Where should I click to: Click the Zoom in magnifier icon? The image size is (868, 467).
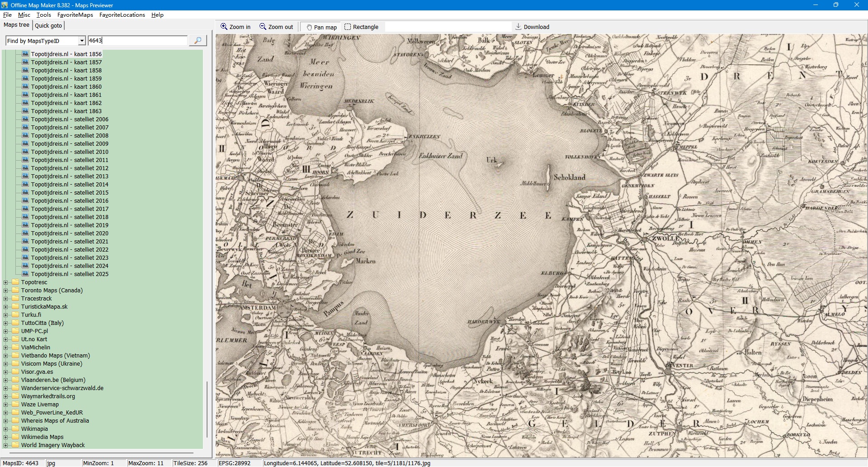[x=224, y=27]
